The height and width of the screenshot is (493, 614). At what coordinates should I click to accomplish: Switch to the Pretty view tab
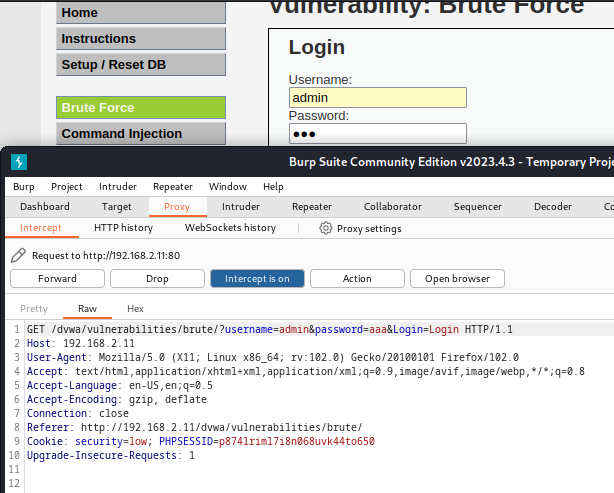pos(34,309)
